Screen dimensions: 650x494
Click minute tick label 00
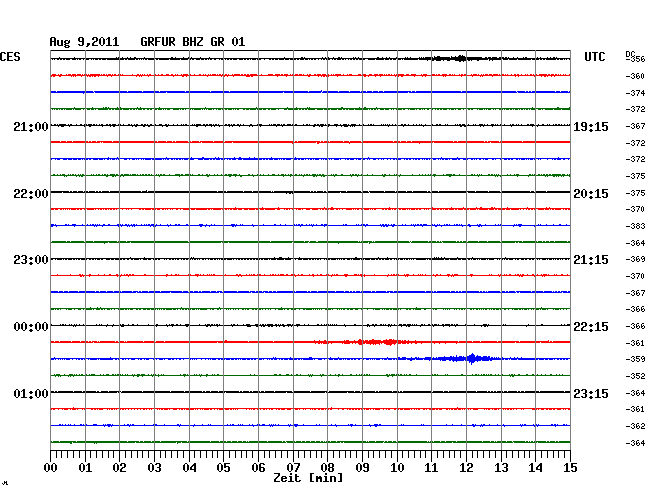(x=51, y=468)
